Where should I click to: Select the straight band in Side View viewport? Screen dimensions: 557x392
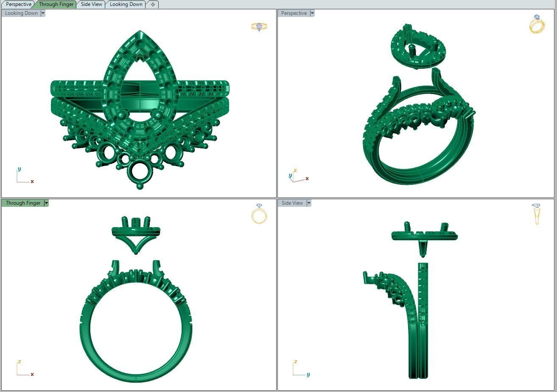pyautogui.click(x=423, y=320)
